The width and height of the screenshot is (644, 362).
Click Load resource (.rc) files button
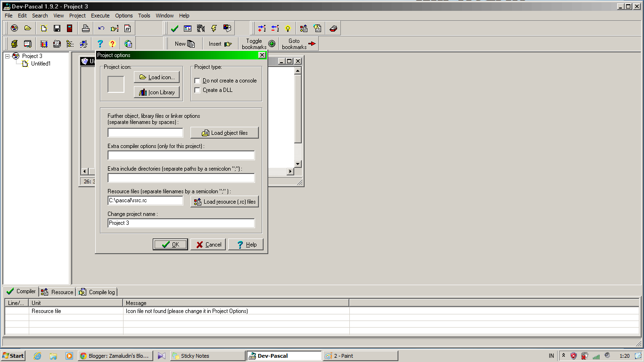[224, 202]
